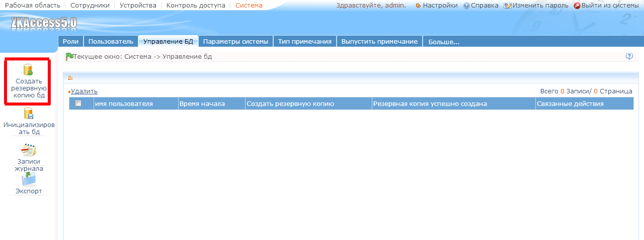Click the database backup icon in sidebar

pos(29,70)
